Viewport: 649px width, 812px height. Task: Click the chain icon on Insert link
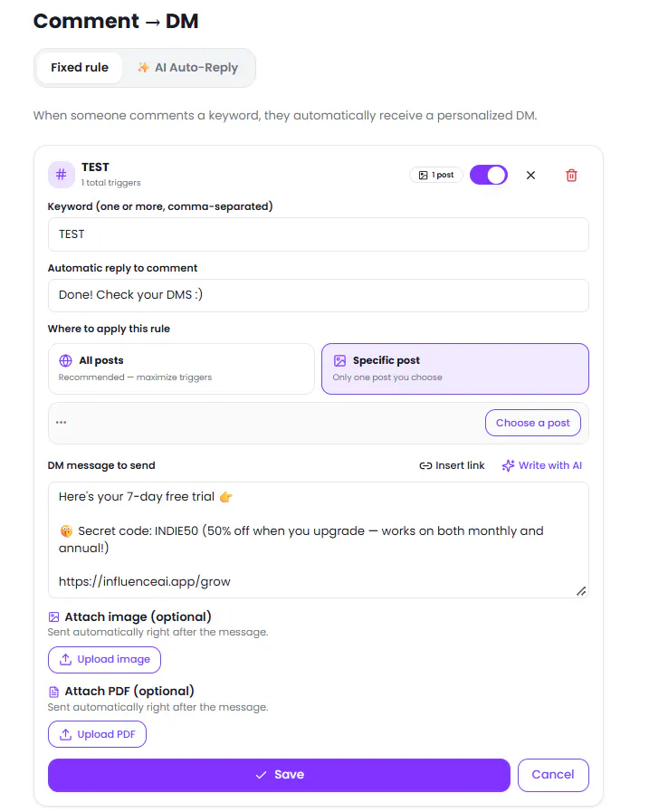pyautogui.click(x=425, y=465)
